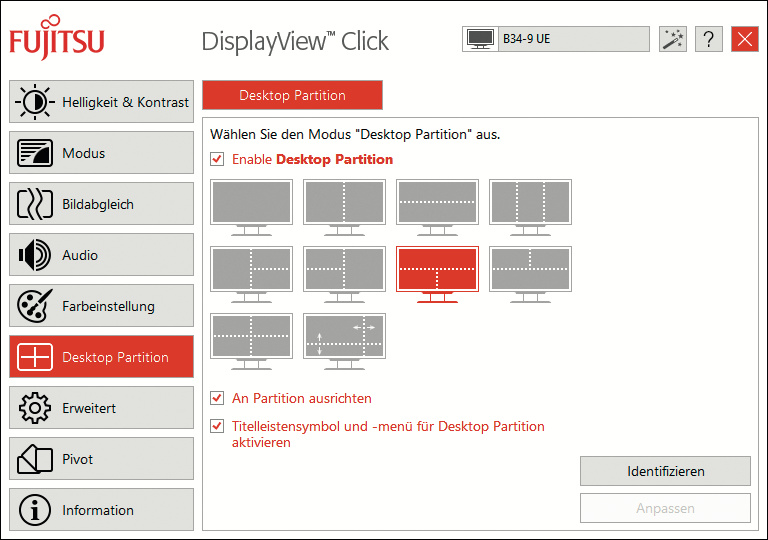Click the Desktop Partition tab header
Image resolution: width=768 pixels, height=540 pixels.
click(x=292, y=95)
